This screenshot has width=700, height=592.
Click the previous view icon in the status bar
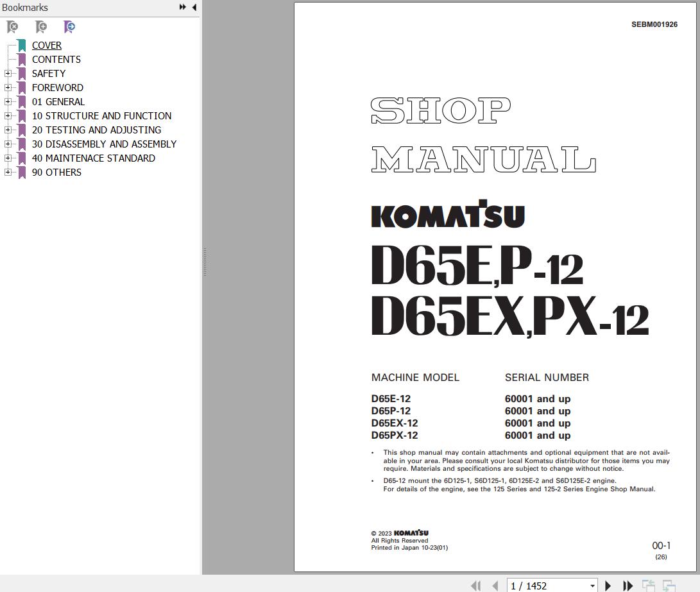(648, 586)
